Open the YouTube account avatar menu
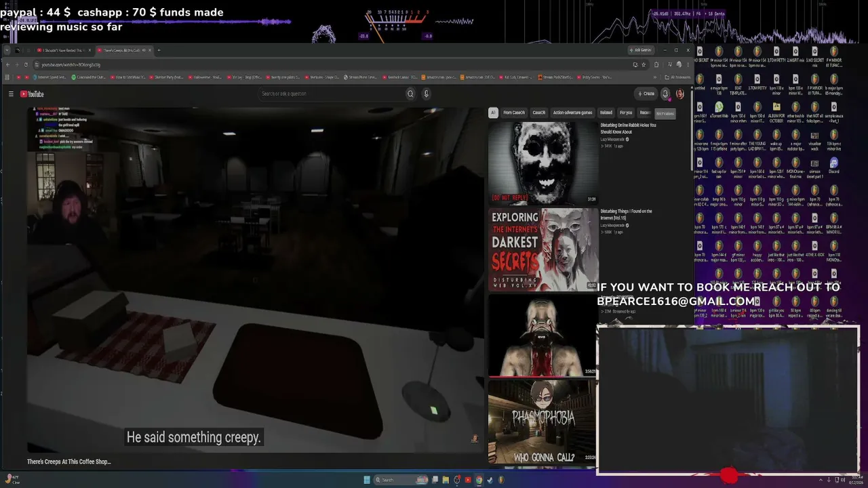The height and width of the screenshot is (488, 868). [679, 94]
